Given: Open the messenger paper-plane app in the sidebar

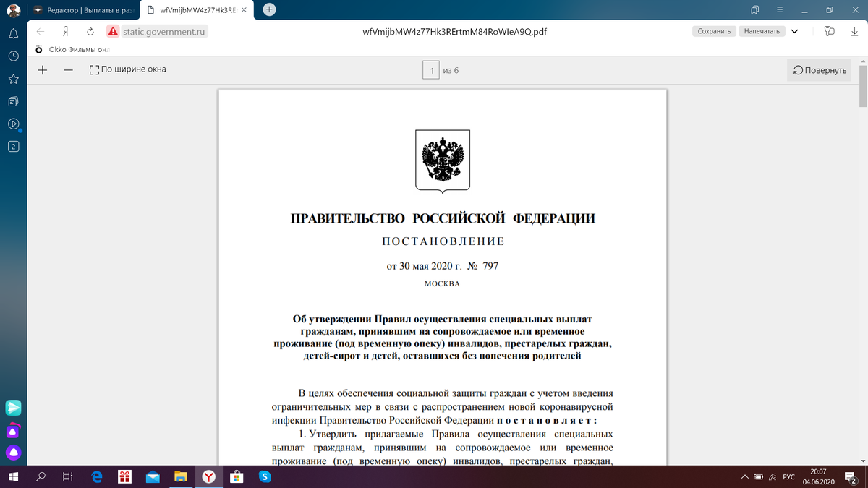Looking at the screenshot, I should pos(13,408).
